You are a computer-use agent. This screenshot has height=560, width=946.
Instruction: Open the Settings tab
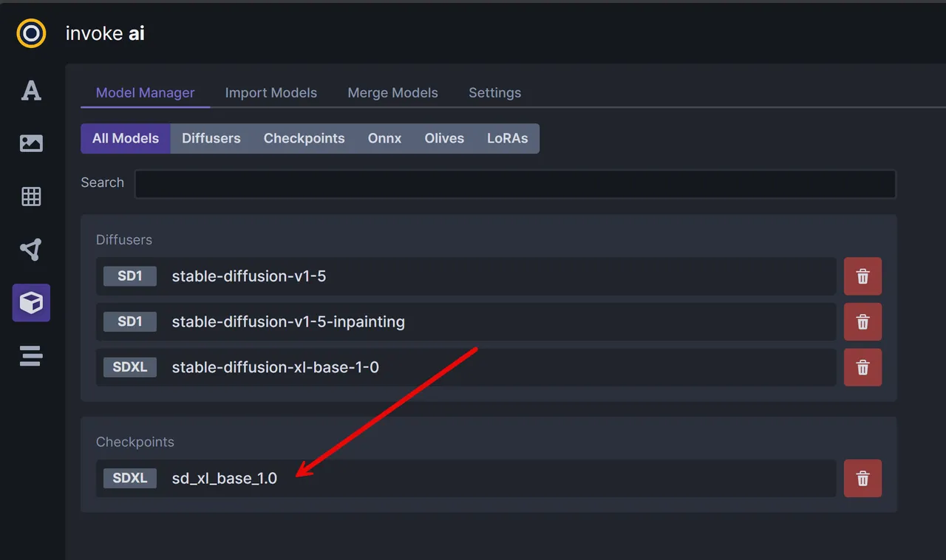point(494,92)
